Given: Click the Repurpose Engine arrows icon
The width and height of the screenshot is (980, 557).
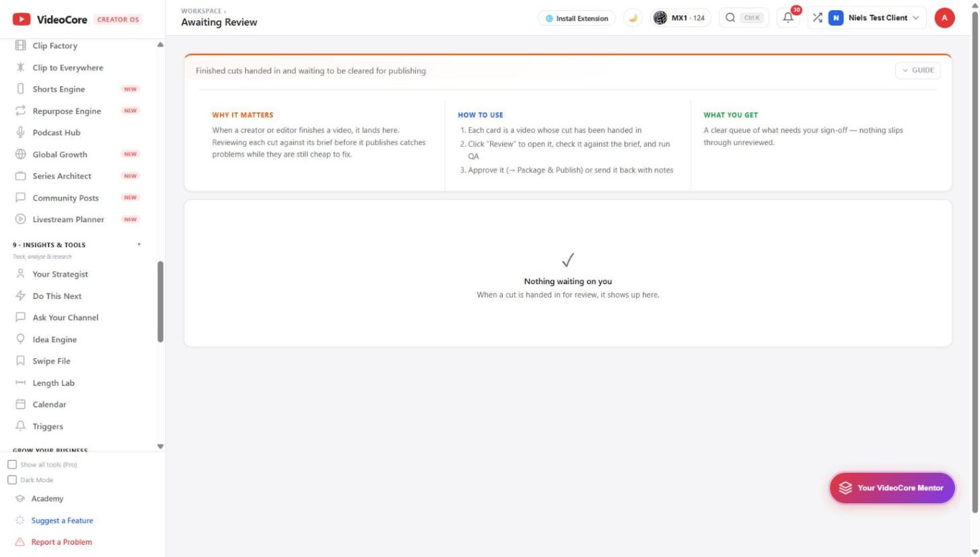Looking at the screenshot, I should pyautogui.click(x=20, y=111).
